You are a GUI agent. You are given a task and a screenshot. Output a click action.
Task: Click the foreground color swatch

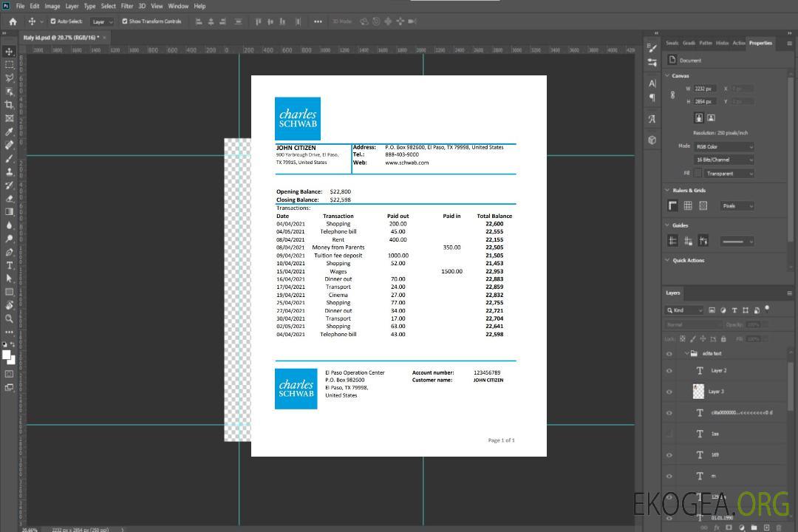tap(7, 355)
